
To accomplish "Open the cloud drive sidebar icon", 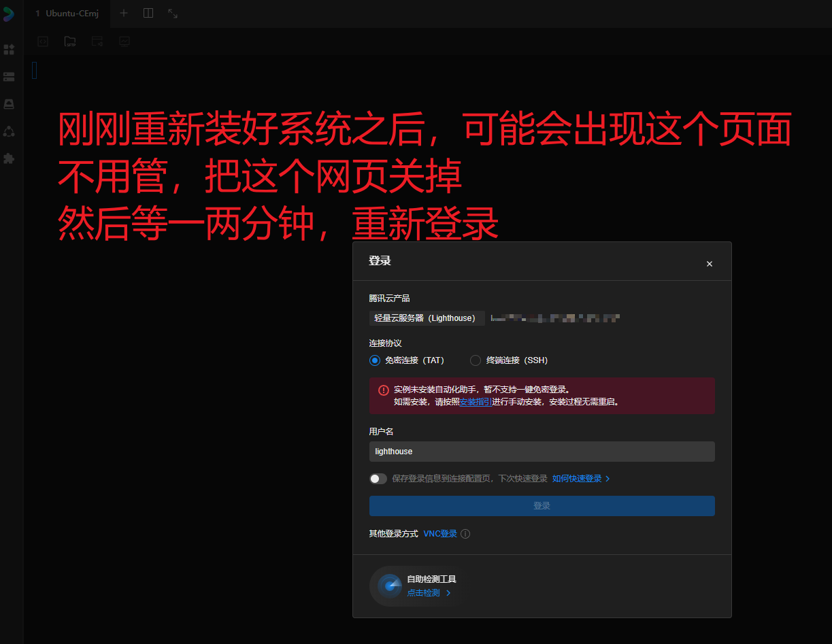I will coord(9,104).
